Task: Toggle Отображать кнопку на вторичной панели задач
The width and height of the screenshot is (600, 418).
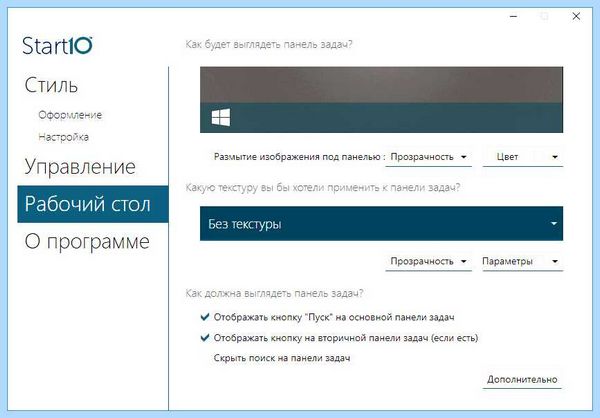Action: (339, 338)
